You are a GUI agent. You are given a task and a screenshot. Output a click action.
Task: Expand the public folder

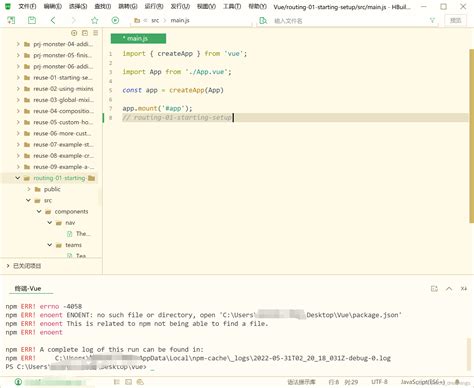29,189
